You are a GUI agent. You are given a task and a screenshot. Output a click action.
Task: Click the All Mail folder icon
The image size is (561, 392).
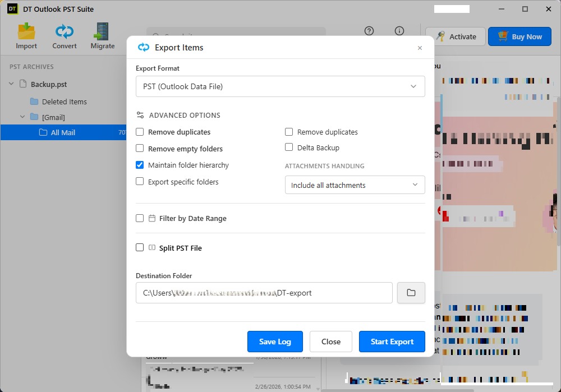coord(43,132)
